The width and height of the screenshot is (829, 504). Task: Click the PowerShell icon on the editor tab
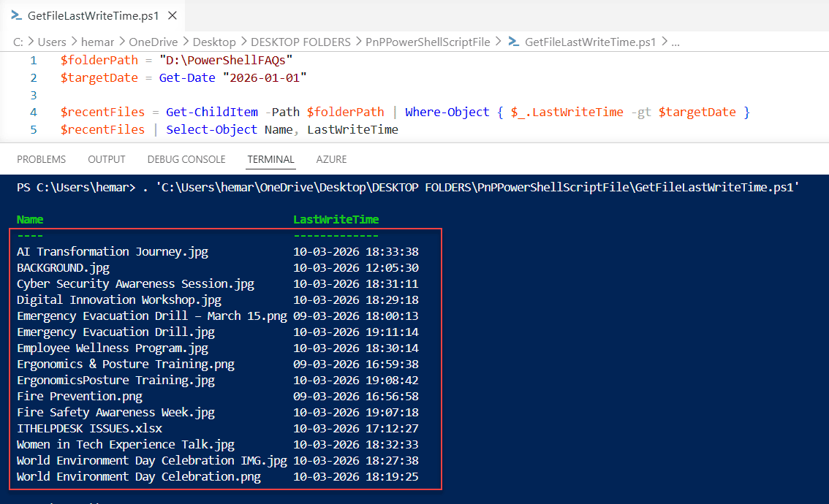click(x=16, y=15)
